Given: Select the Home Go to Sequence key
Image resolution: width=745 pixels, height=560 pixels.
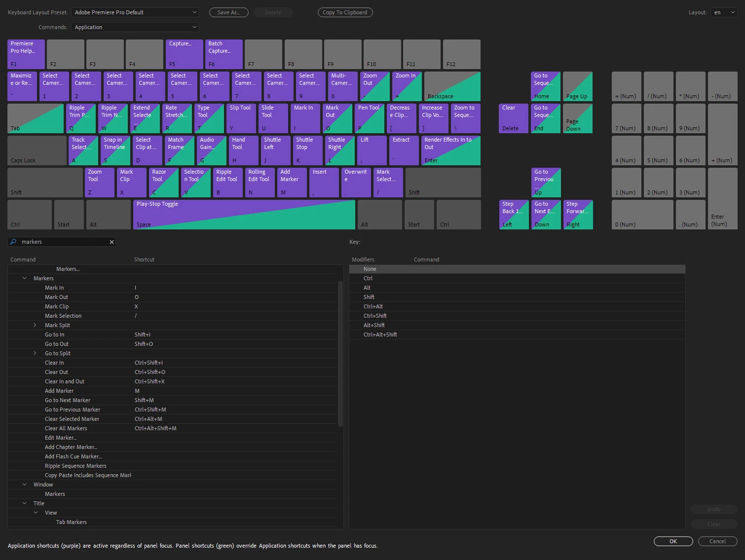Looking at the screenshot, I should [546, 86].
